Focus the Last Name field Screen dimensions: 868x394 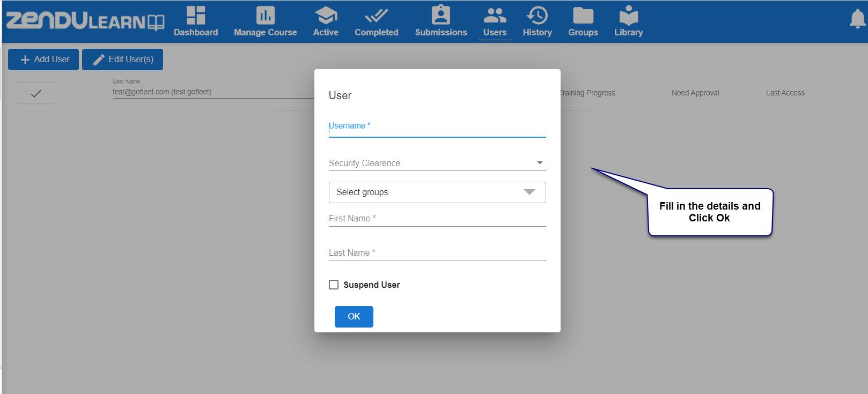click(437, 253)
